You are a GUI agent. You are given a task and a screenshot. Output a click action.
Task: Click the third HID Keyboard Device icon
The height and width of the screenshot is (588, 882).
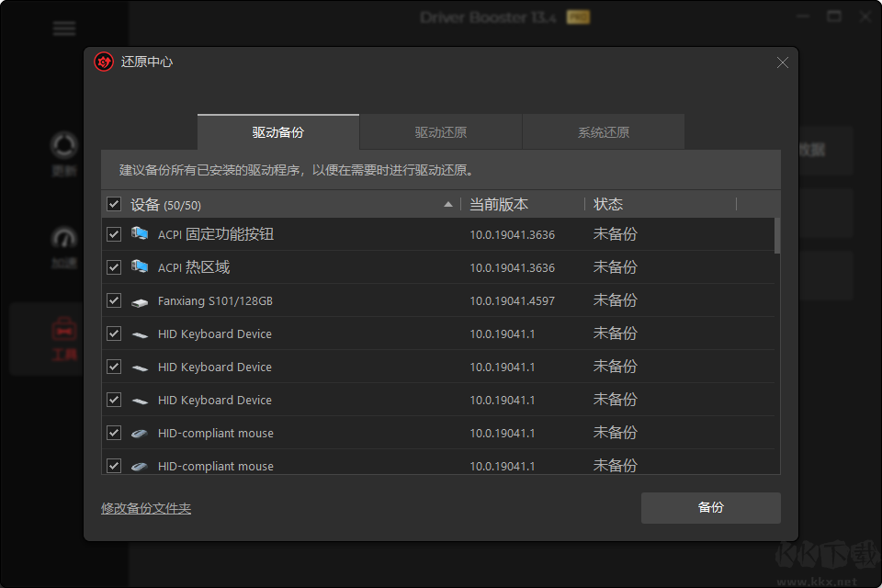click(x=140, y=401)
